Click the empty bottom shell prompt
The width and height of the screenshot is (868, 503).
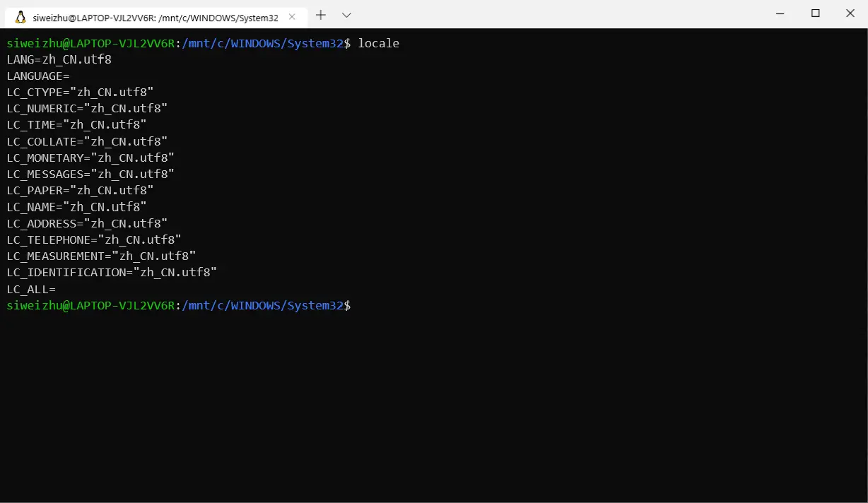click(179, 305)
